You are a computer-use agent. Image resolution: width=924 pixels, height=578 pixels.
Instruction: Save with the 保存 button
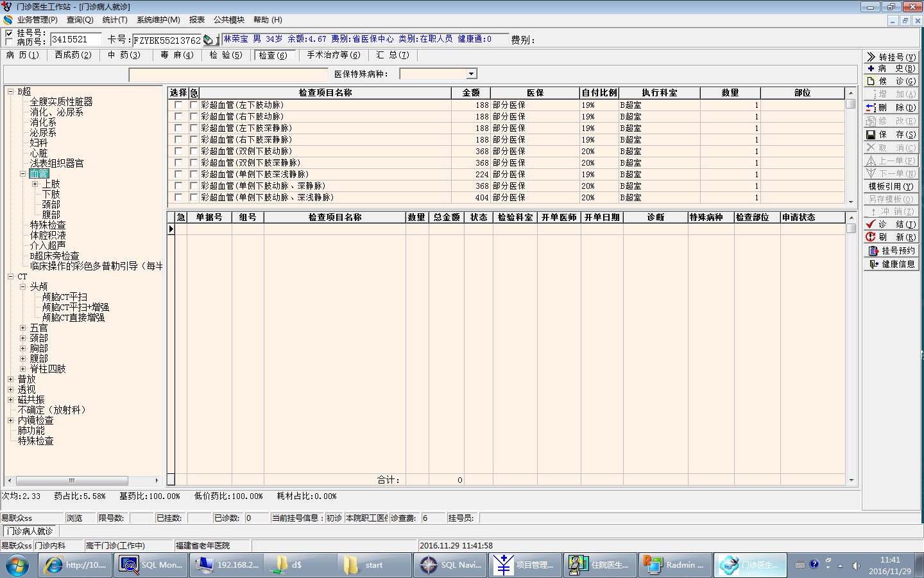pos(891,134)
